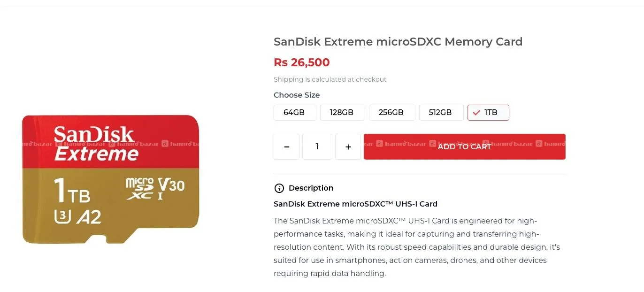Switch size to 512GB
Viewport: 644px width, 292px height.
(x=440, y=113)
